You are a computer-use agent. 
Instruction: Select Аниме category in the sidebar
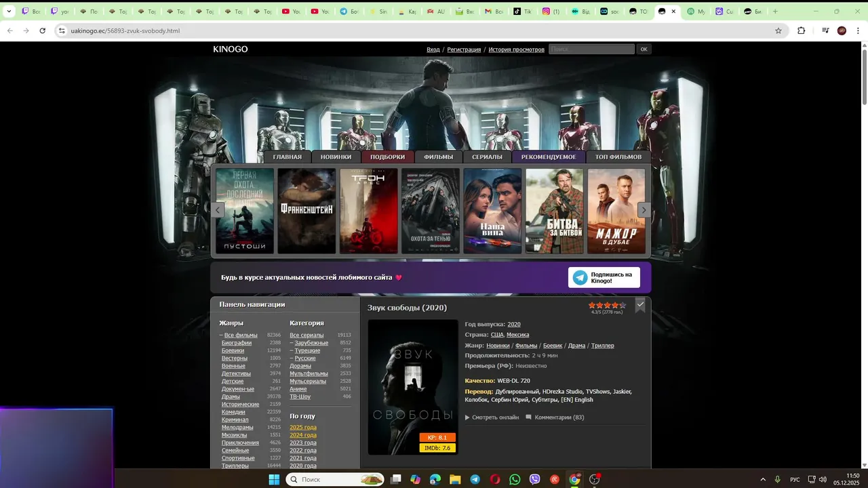click(x=298, y=389)
